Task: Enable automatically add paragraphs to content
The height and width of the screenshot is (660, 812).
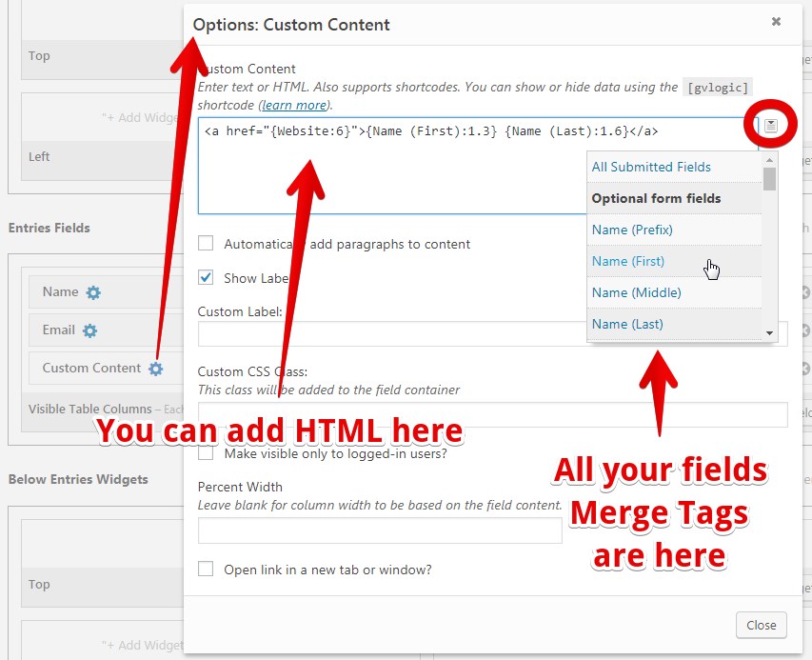Action: coord(206,244)
